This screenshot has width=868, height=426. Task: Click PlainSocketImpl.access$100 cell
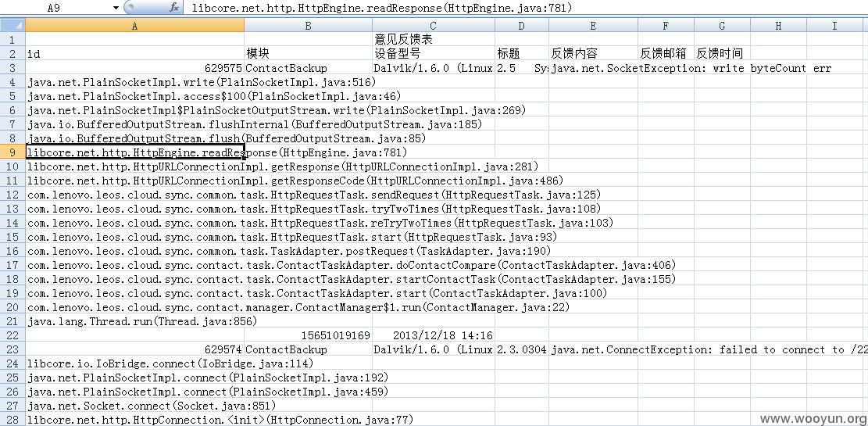[134, 96]
